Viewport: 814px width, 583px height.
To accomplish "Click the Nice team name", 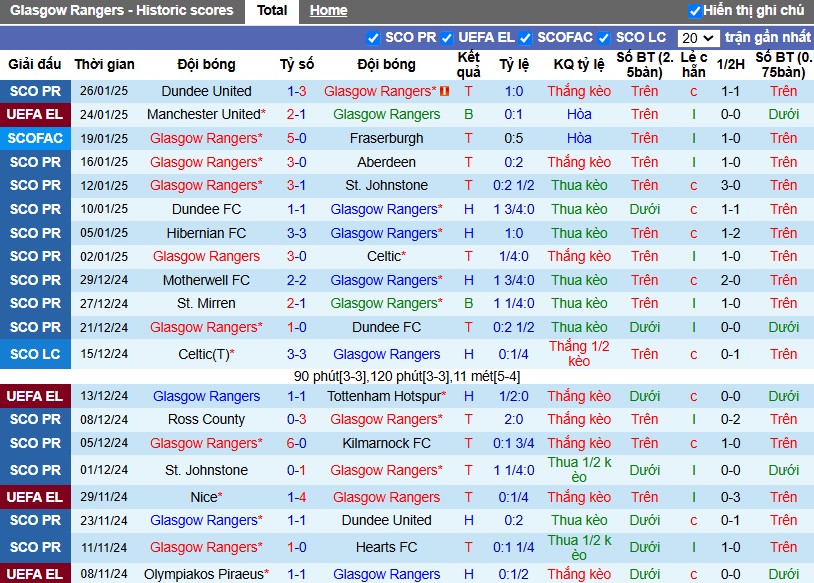I will pos(206,497).
